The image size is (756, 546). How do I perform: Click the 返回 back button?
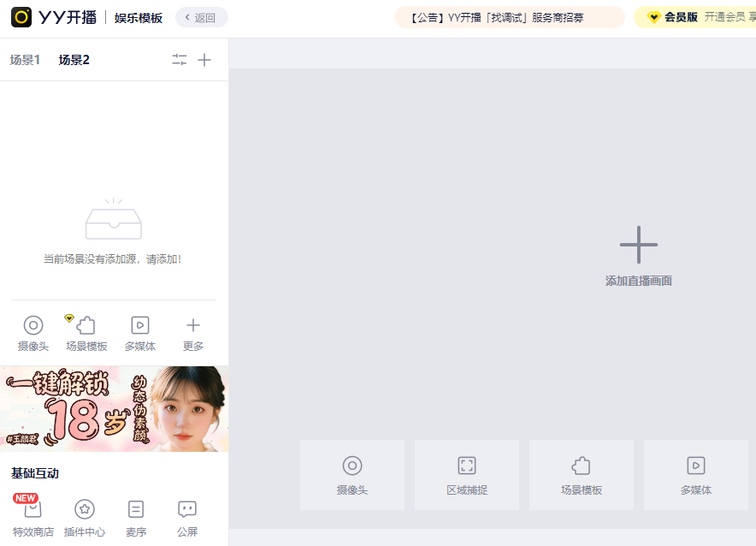(201, 16)
